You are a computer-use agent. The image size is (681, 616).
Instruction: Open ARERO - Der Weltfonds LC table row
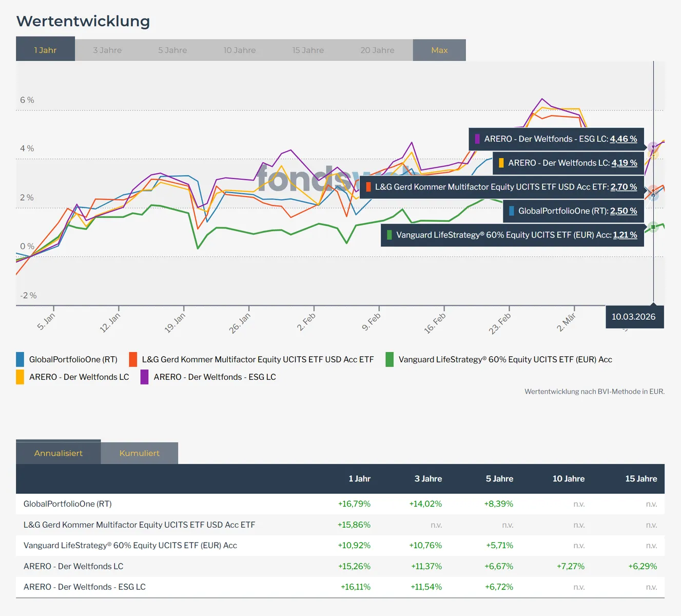(73, 566)
